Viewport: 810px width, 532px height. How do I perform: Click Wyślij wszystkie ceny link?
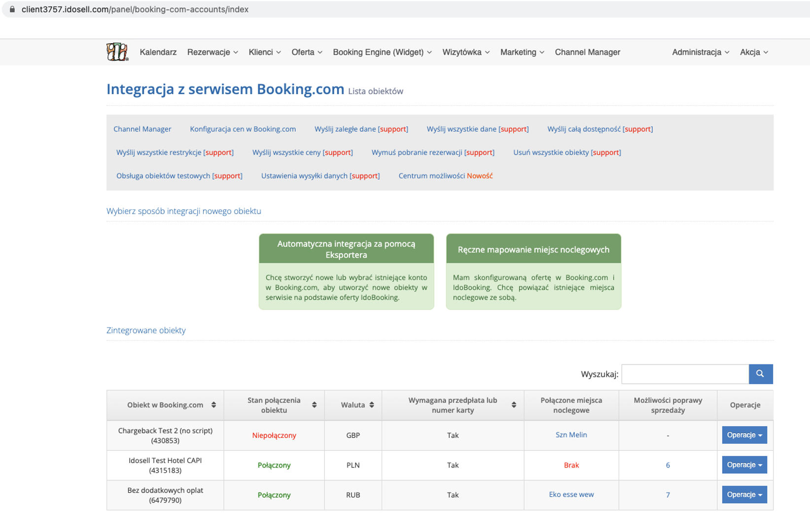pos(303,153)
